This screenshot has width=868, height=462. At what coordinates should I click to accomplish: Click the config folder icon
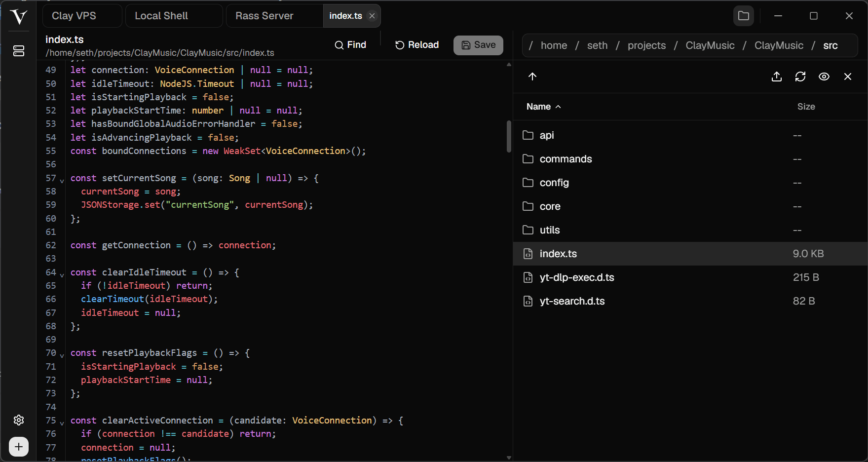pos(528,183)
